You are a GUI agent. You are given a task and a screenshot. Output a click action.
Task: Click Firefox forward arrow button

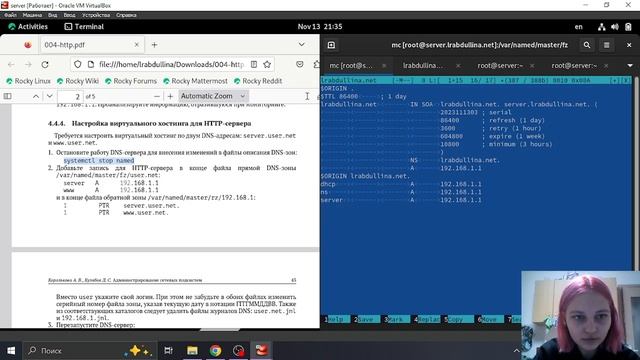[x=28, y=64]
